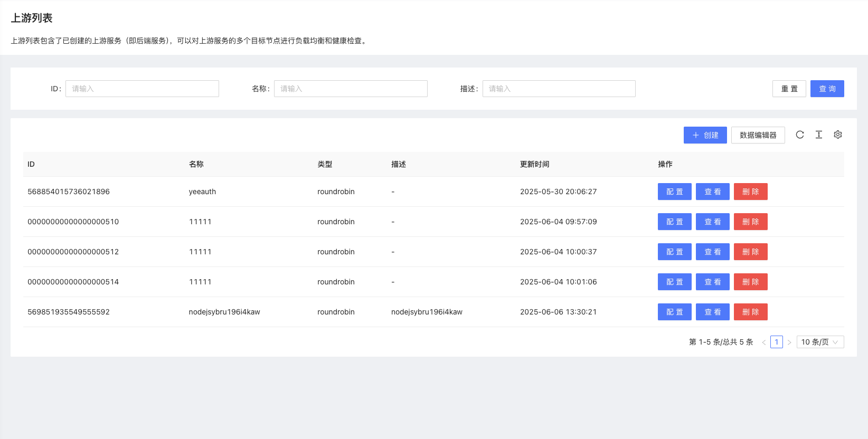Click the refresh table icon

click(800, 135)
